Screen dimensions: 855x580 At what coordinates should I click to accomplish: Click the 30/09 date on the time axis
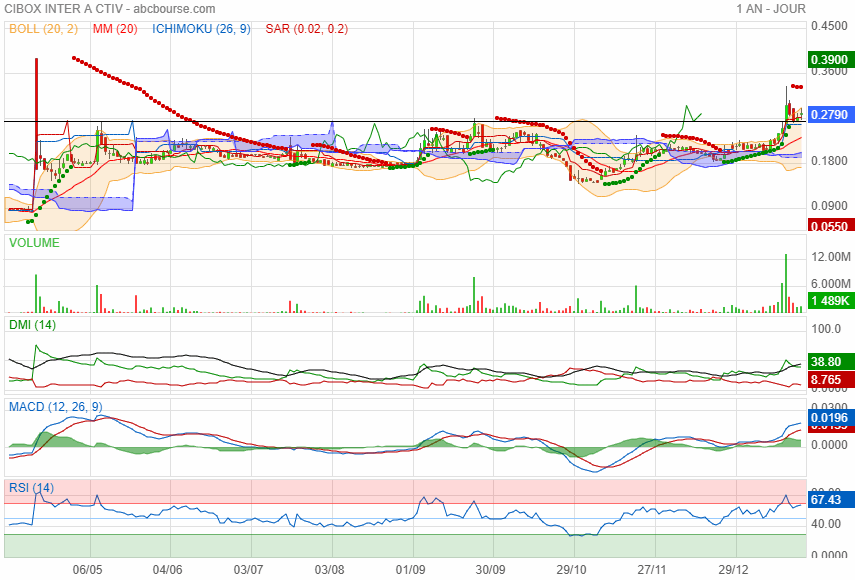[490, 570]
